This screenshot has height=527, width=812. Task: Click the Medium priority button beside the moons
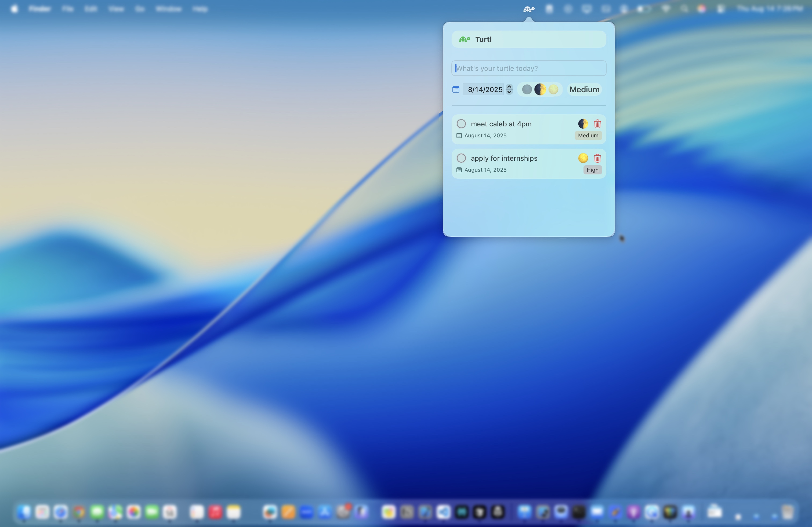pyautogui.click(x=584, y=89)
